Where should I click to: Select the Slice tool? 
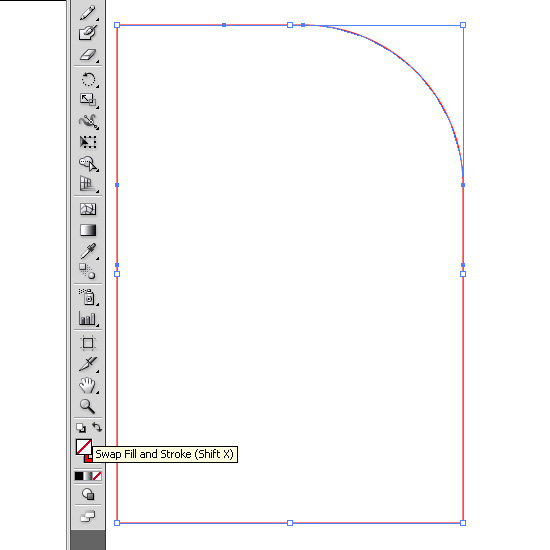(88, 364)
